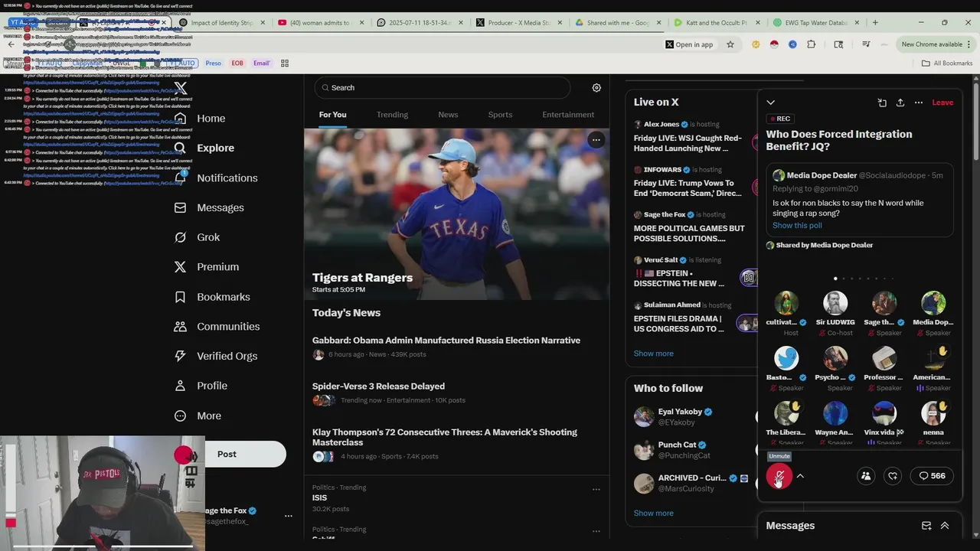The width and height of the screenshot is (980, 551).
Task: Leave the current Space
Action: tap(942, 103)
